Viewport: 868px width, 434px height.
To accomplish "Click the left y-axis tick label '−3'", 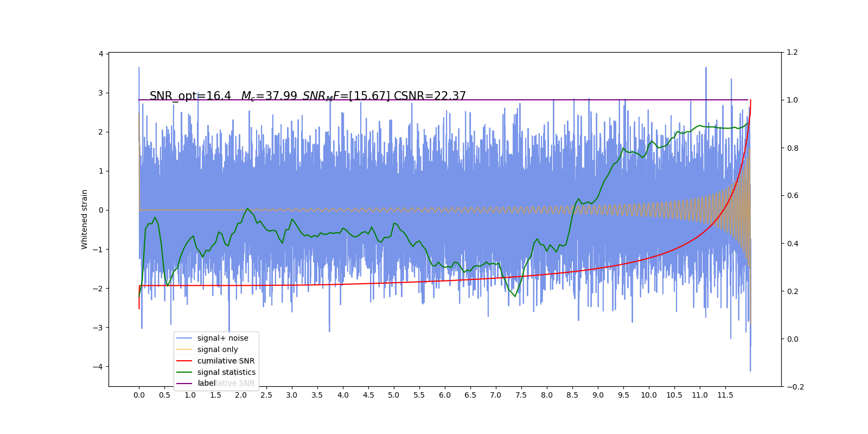I will (x=98, y=328).
